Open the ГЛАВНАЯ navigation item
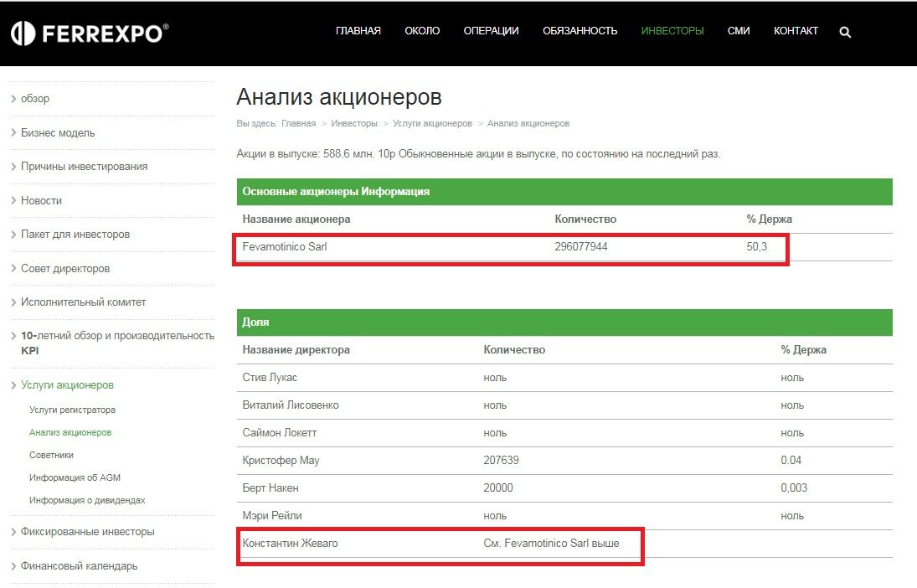 (x=358, y=31)
